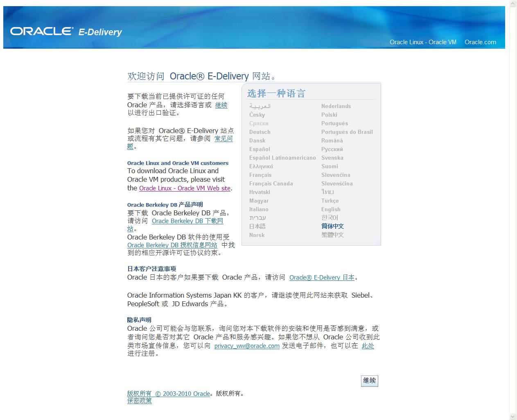The height and width of the screenshot is (420, 517).
Task: Select Français language
Action: (260, 175)
